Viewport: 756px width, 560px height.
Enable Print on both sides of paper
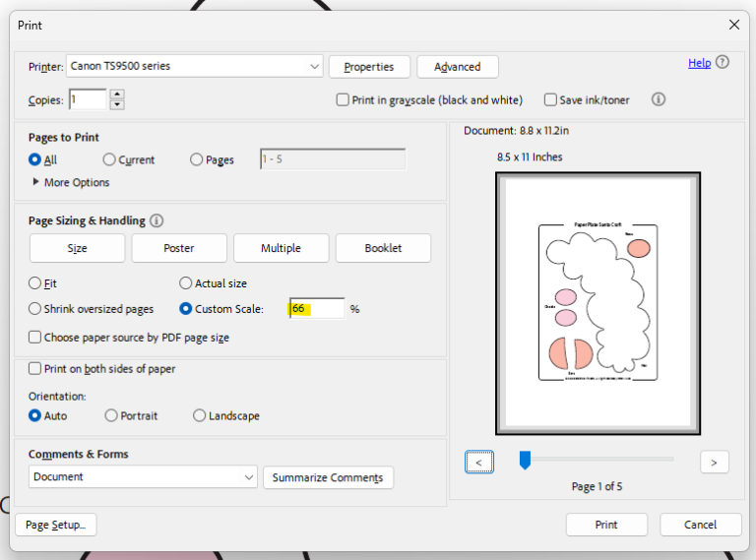coord(35,369)
